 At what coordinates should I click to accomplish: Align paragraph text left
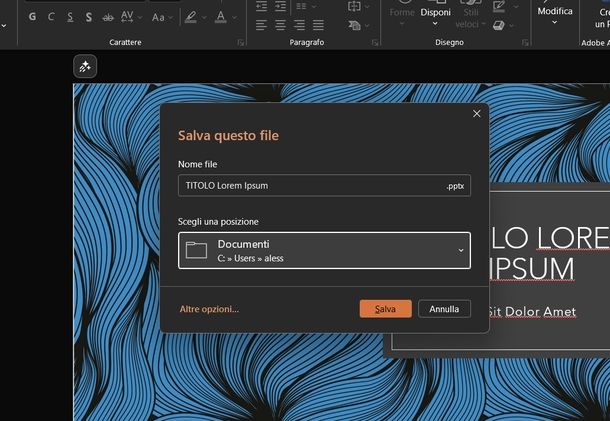coord(261,25)
